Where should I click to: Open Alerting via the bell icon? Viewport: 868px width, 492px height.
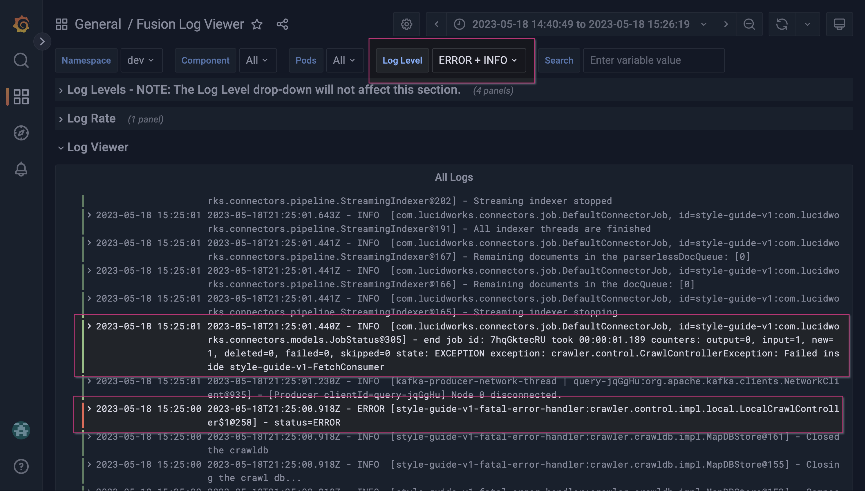21,169
